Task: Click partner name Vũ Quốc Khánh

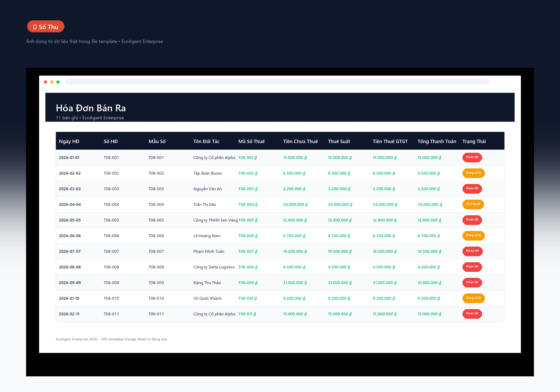Action: tap(207, 298)
